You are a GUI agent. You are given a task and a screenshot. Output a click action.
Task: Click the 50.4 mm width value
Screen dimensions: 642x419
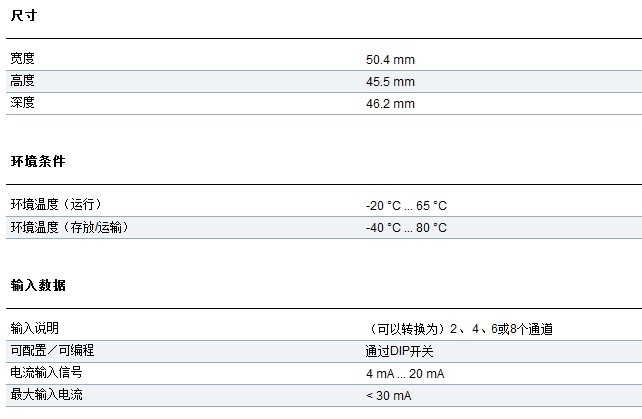(390, 60)
